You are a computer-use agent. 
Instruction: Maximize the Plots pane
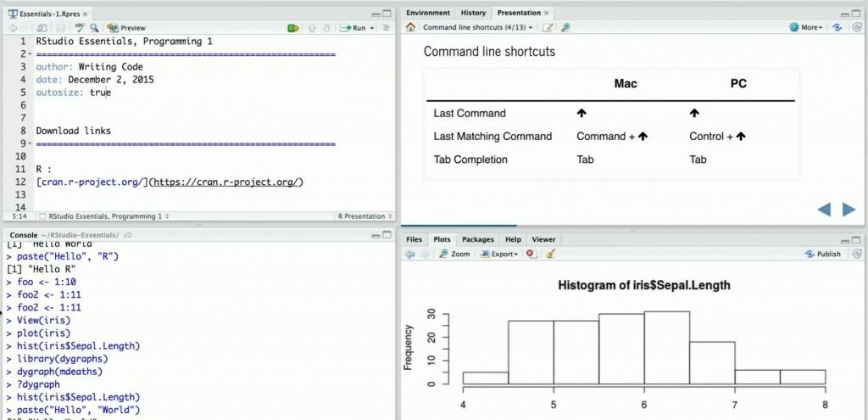(x=856, y=240)
